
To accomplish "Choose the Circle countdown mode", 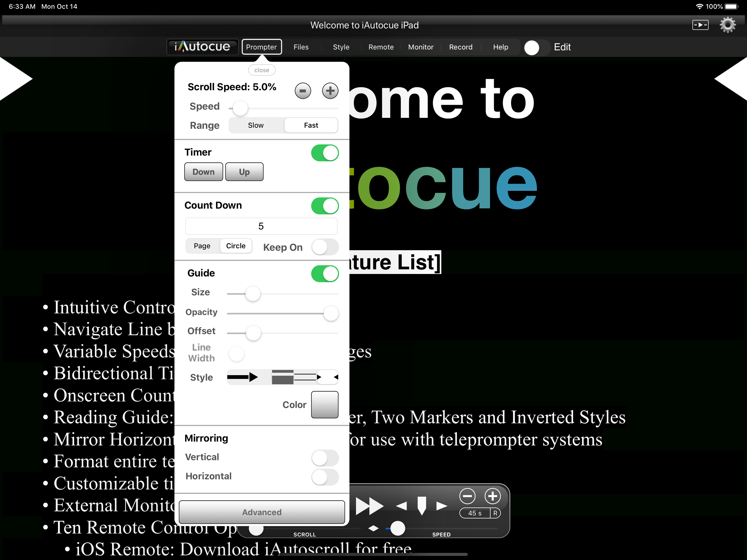I will coord(236,246).
